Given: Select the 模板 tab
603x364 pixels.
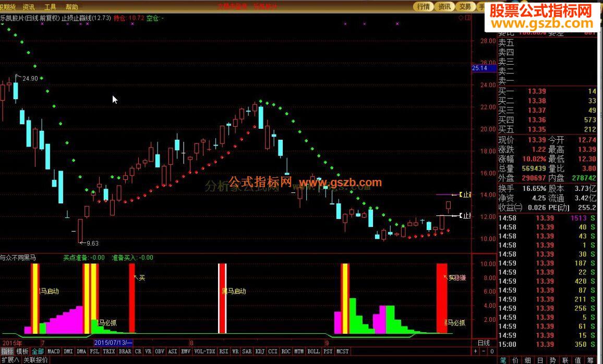Looking at the screenshot, I should pos(22,351).
